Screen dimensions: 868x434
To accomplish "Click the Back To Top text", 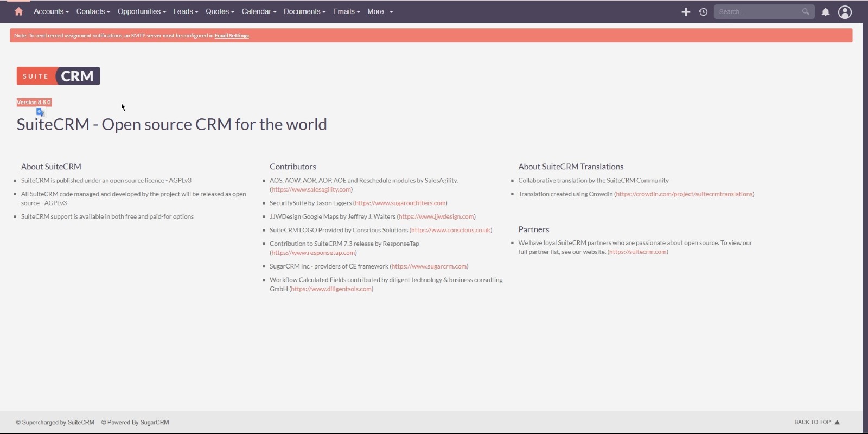I will pyautogui.click(x=812, y=422).
